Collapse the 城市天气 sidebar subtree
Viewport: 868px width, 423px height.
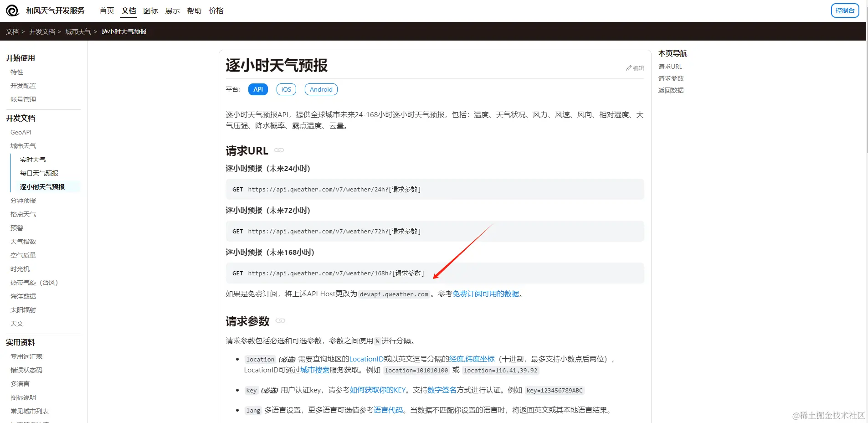click(x=23, y=145)
